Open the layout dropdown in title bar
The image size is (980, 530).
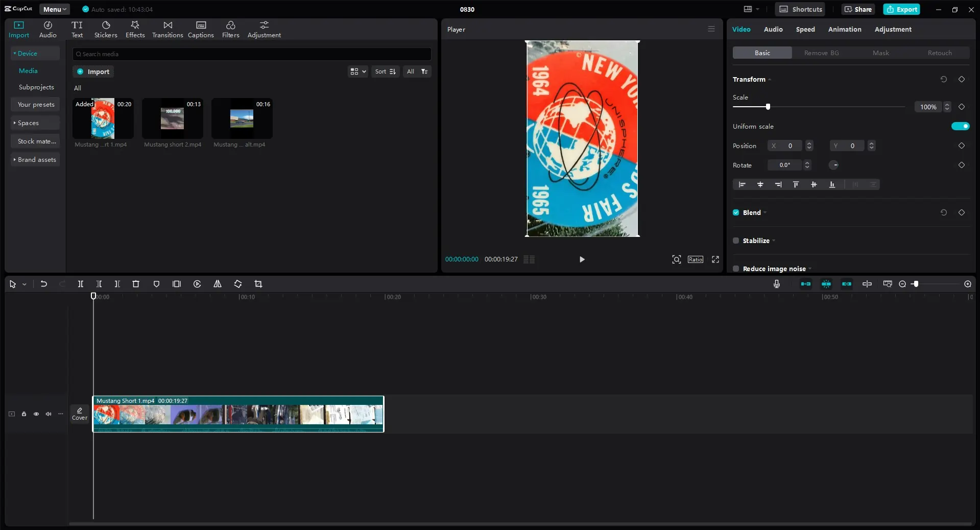751,9
